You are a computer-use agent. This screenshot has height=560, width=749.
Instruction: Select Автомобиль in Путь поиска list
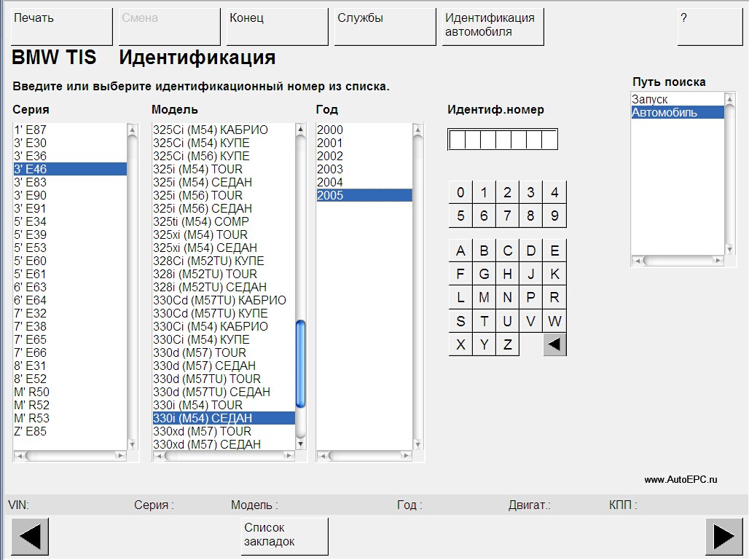[678, 113]
